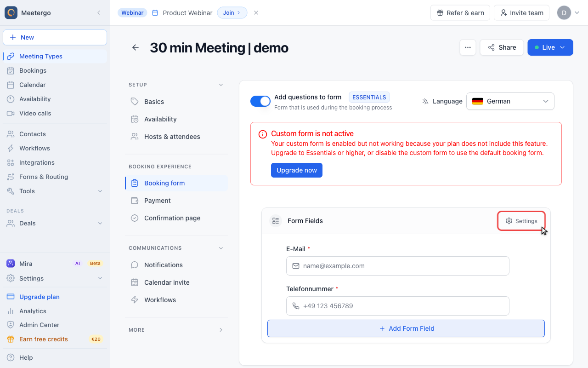The height and width of the screenshot is (368, 588).
Task: Open the three-dot more options menu
Action: click(468, 47)
